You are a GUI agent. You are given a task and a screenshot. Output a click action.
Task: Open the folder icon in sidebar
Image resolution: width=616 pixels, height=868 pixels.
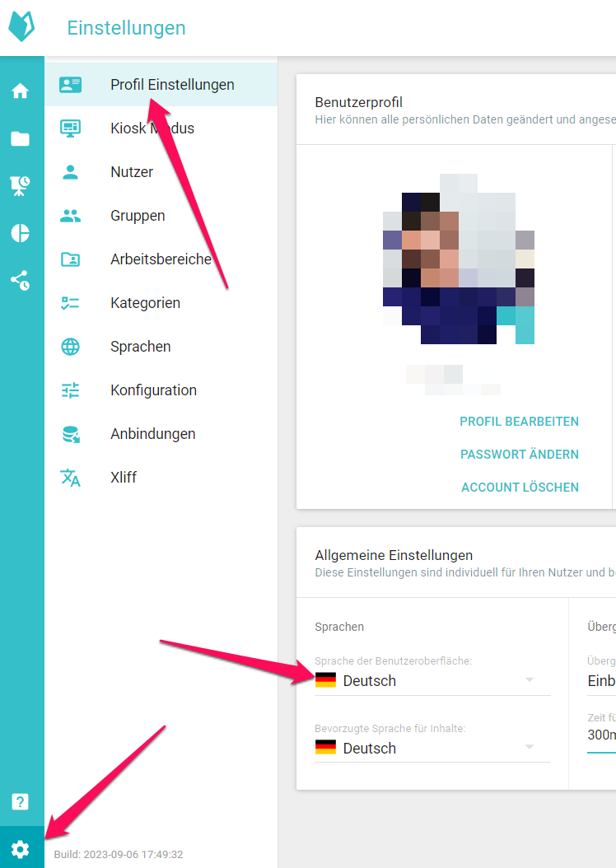point(21,139)
